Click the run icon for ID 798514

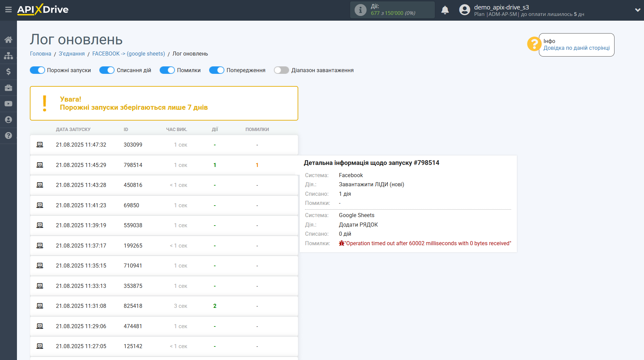40,165
